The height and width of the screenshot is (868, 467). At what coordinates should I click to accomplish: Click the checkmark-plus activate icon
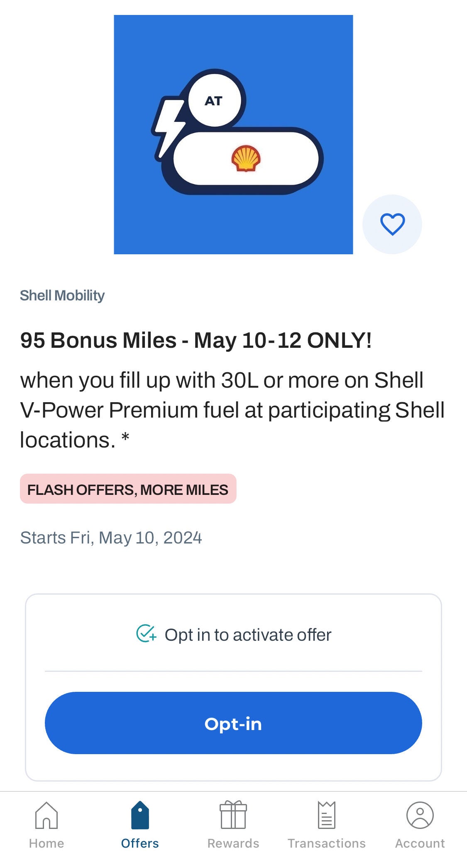pos(146,634)
